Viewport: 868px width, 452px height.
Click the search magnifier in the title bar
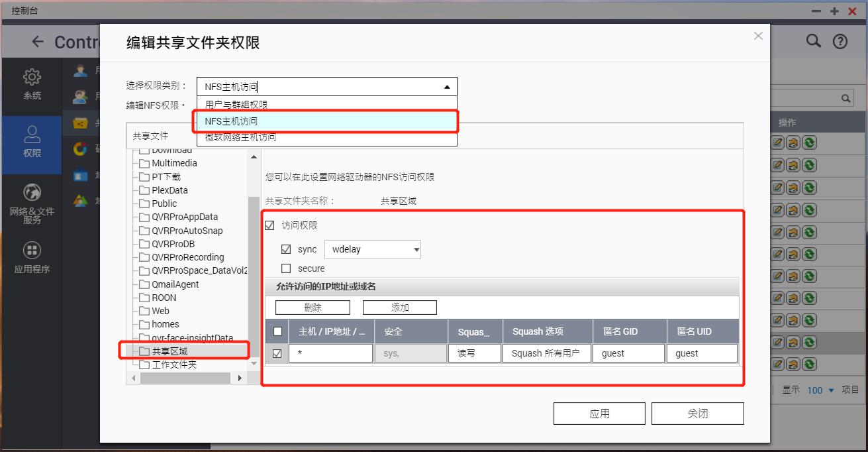(x=813, y=40)
